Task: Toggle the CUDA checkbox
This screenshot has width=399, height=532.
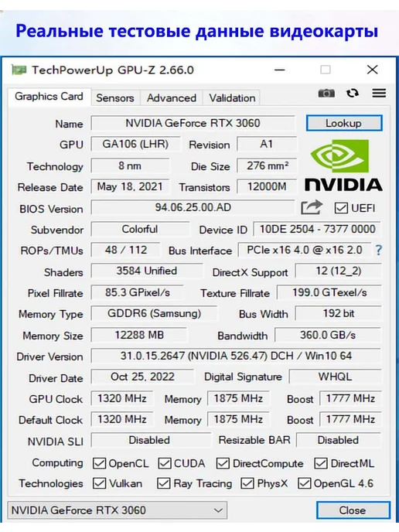Action: click(x=165, y=463)
